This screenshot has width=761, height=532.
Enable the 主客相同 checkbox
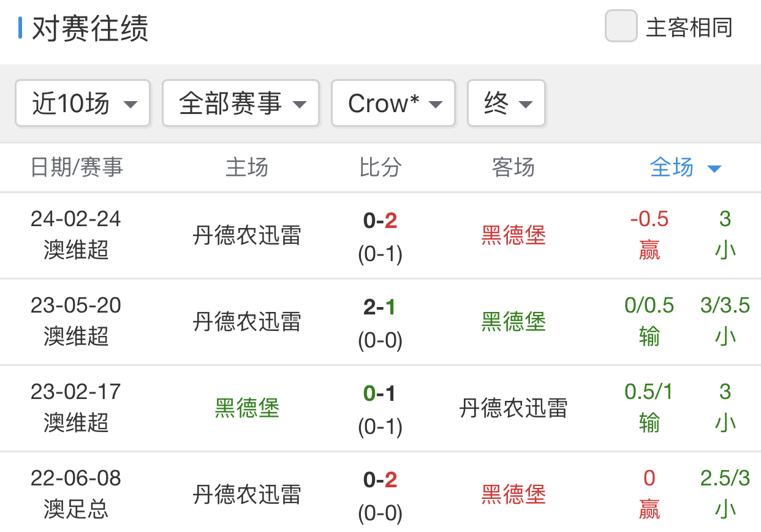[x=621, y=26]
